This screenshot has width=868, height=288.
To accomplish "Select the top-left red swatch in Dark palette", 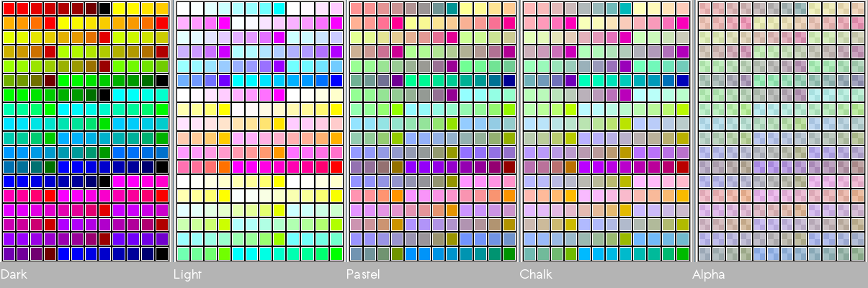I will pos(9,9).
